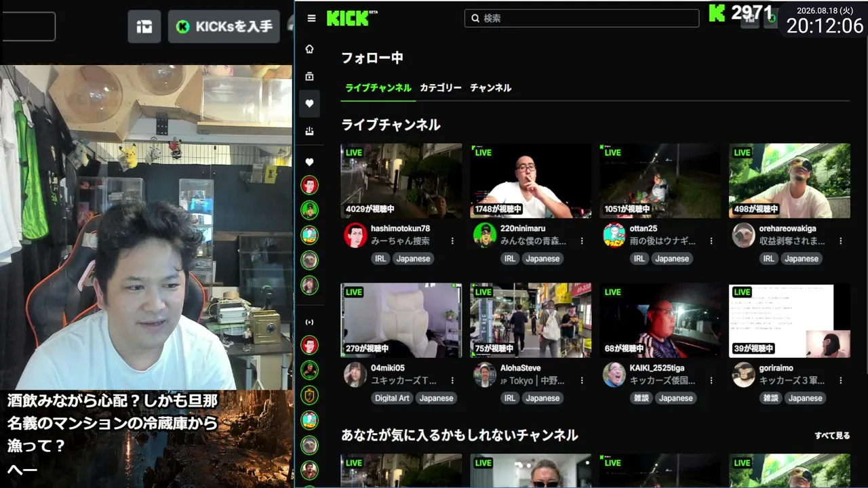Viewport: 868px width, 488px height.
Task: Open the KAIKI_2525tiga stream thumbnail with 68 viewers
Action: tap(660, 320)
